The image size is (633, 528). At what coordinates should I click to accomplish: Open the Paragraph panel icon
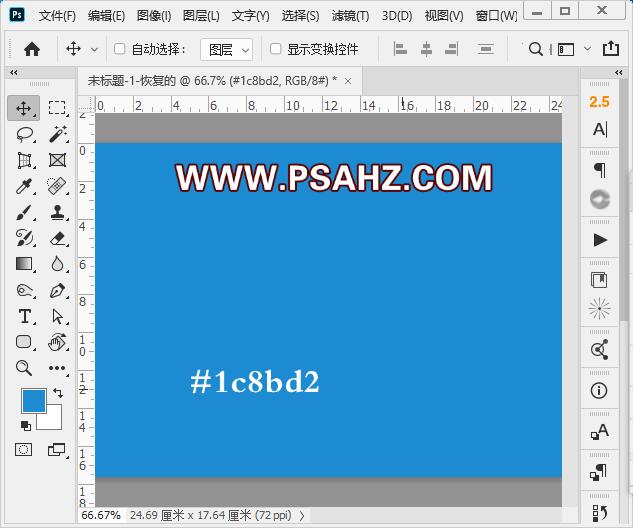[600, 170]
